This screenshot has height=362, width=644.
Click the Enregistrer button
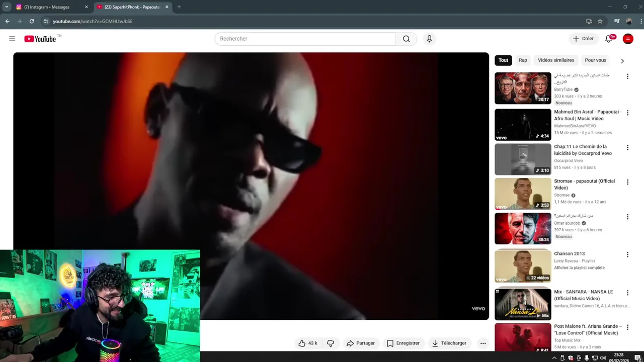(x=403, y=343)
